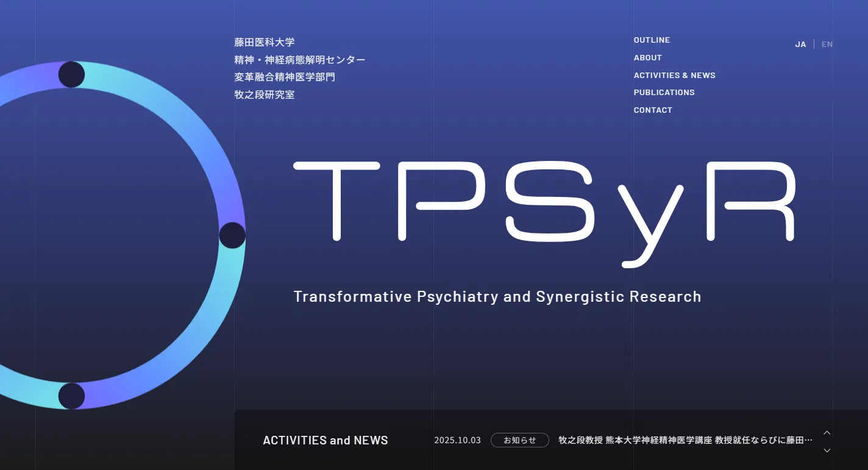
Task: Click the top dark dot on the ring
Action: tap(71, 74)
